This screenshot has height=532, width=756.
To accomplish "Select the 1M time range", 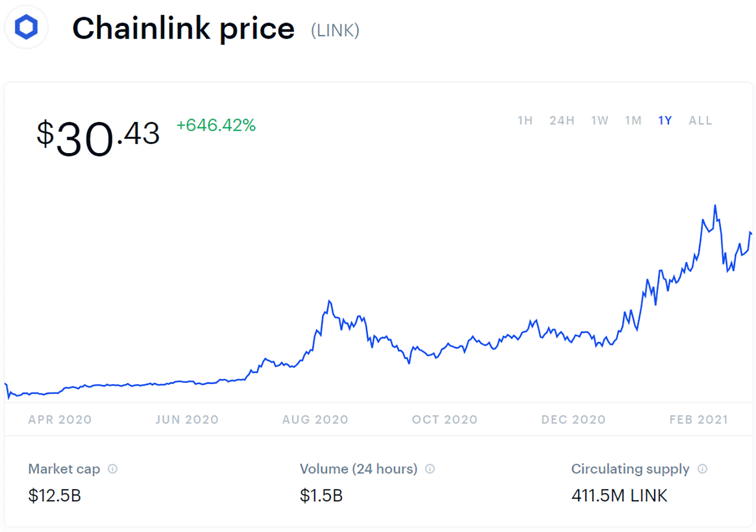I will pos(633,121).
